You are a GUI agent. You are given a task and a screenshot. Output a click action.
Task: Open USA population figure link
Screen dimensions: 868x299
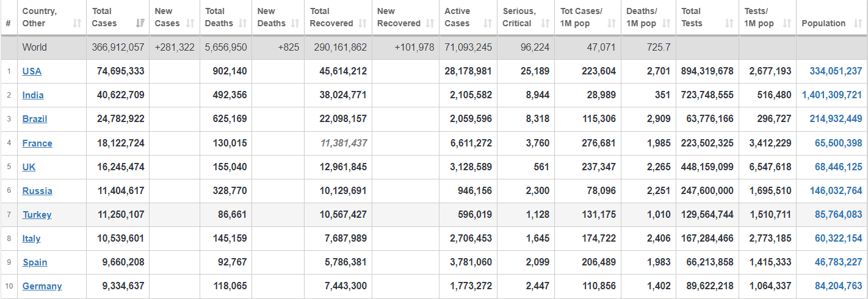pyautogui.click(x=836, y=71)
